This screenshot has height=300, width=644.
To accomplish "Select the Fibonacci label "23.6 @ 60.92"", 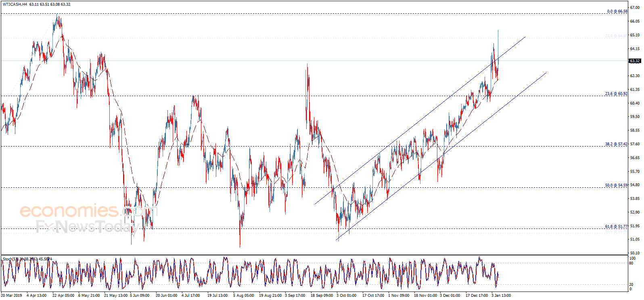I will coord(616,94).
